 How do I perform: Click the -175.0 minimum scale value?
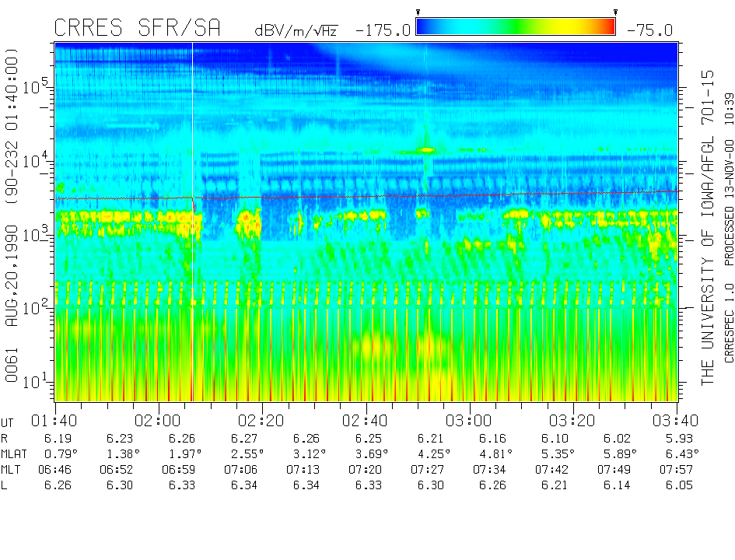pos(382,30)
